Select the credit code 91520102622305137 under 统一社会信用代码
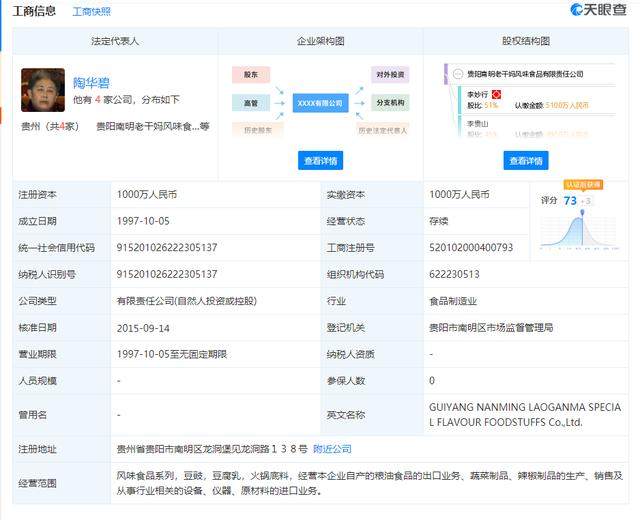The height and width of the screenshot is (520, 640). coord(167,248)
